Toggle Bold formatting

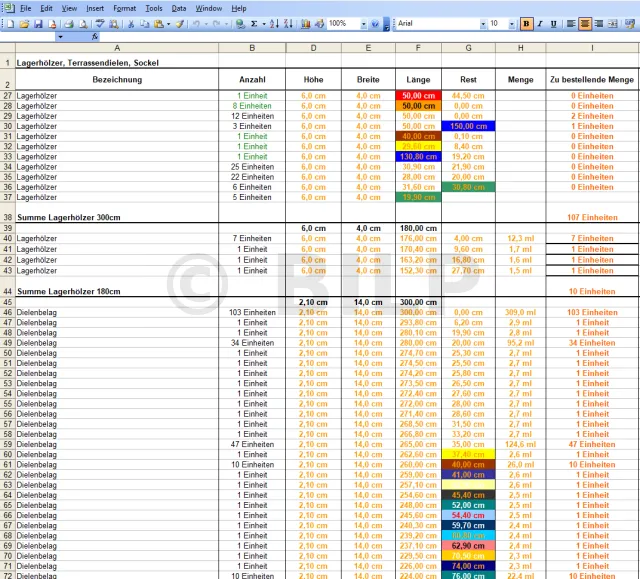click(x=526, y=23)
